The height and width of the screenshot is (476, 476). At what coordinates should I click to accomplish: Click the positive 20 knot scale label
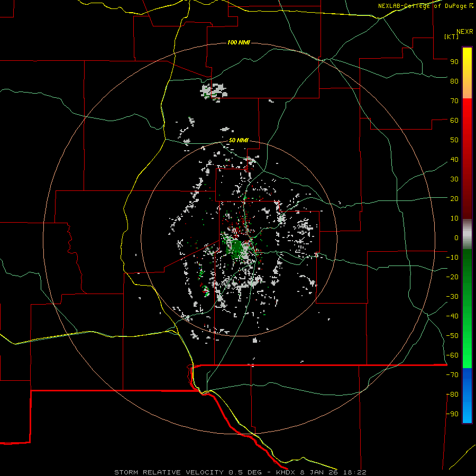click(x=454, y=198)
